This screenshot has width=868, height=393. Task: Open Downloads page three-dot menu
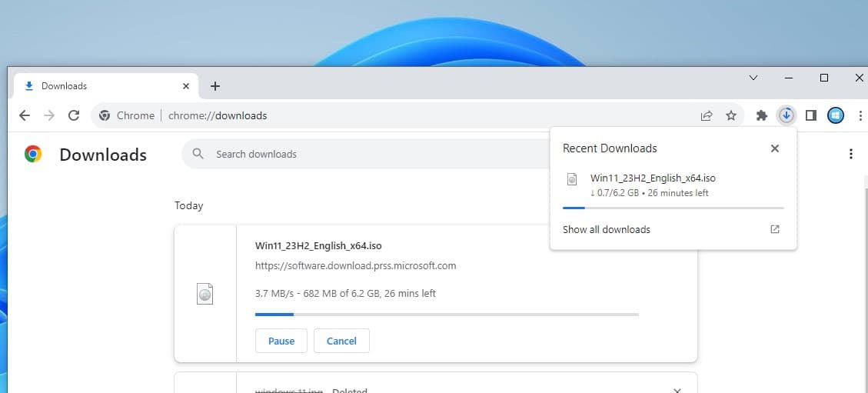850,154
